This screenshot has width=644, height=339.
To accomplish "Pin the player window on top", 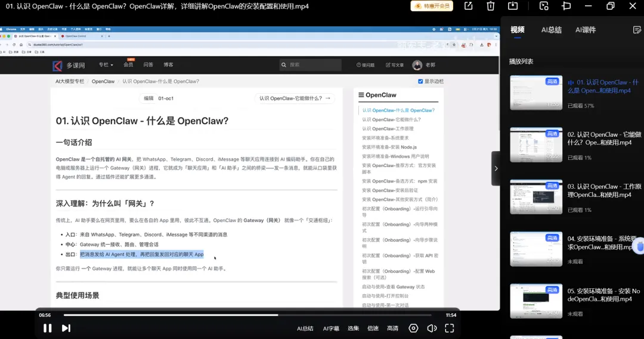I will [x=566, y=6].
